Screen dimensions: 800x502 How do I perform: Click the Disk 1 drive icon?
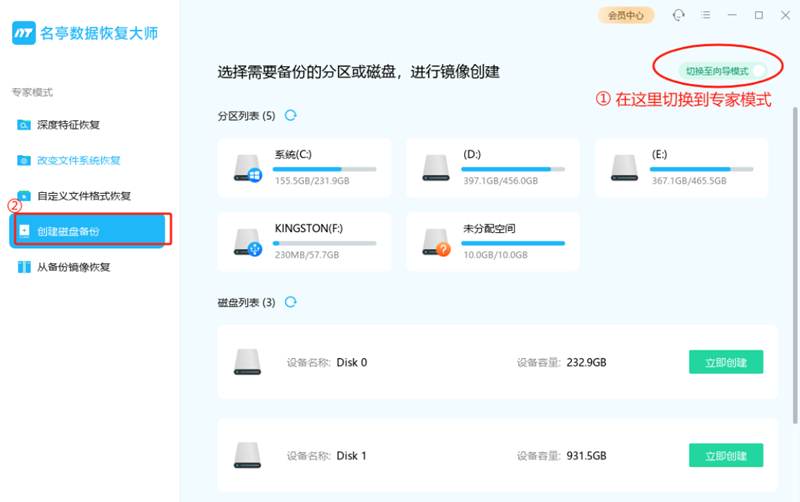[247, 455]
